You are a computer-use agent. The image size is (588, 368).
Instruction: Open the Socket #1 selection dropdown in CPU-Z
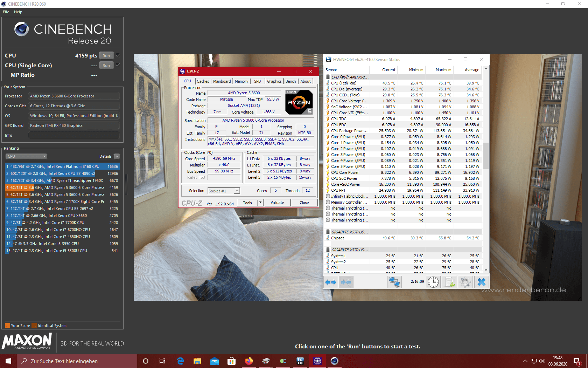click(224, 191)
